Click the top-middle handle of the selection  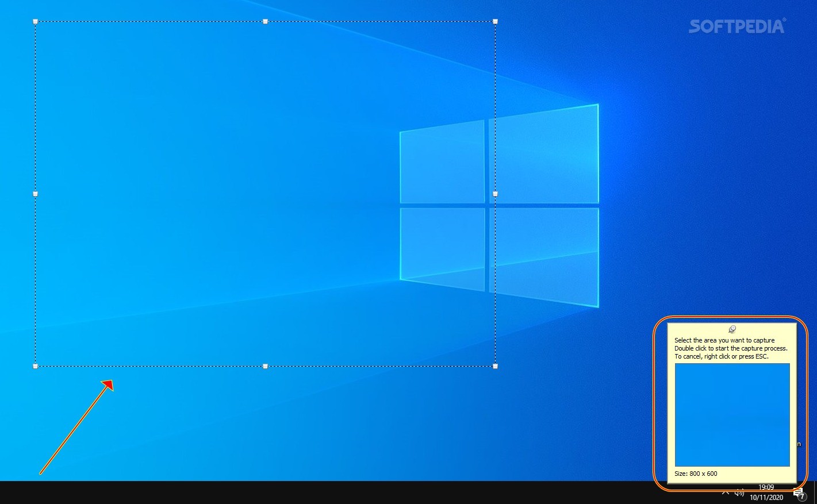coord(265,21)
